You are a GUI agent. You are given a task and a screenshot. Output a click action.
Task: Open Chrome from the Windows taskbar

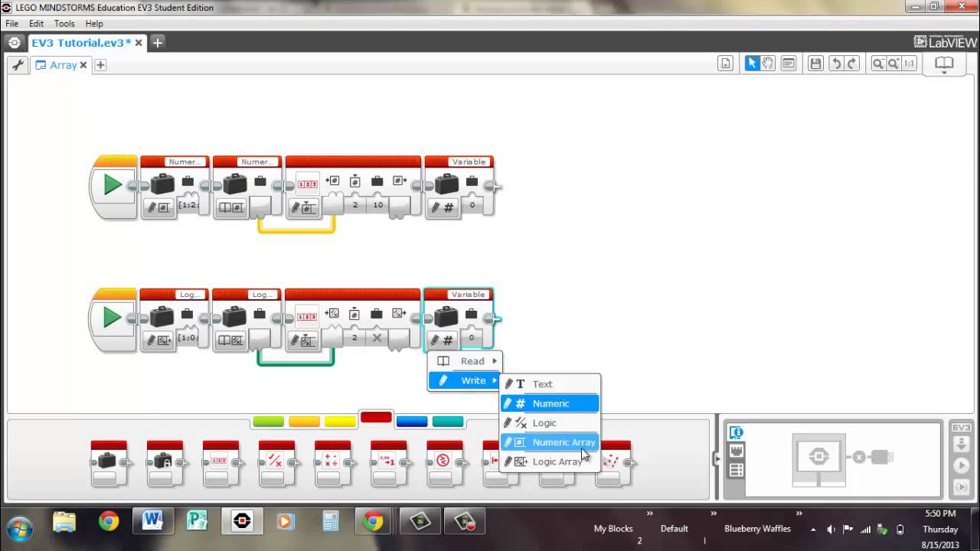[109, 521]
